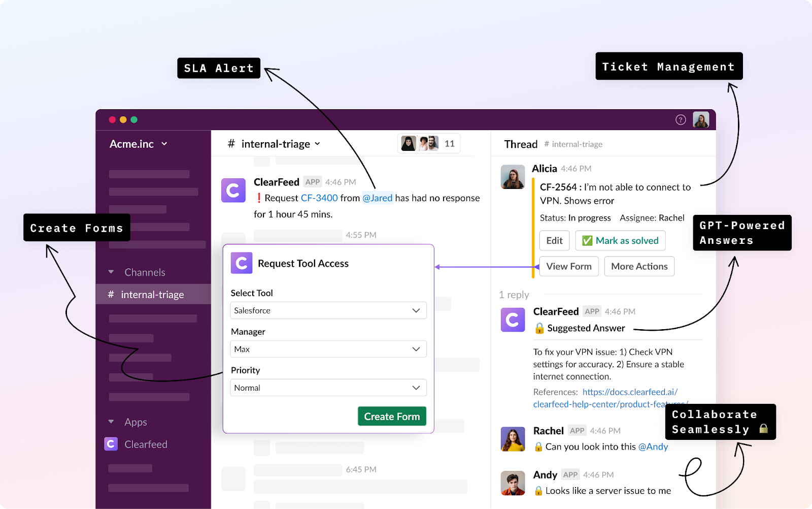
Task: Click the 4:55 PM message timestamp
Action: click(361, 235)
